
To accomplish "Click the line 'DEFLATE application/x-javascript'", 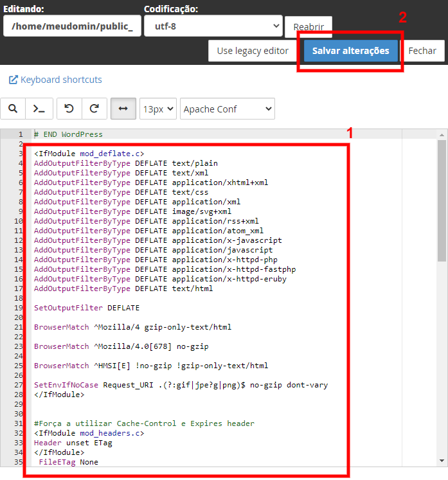I will (x=158, y=240).
